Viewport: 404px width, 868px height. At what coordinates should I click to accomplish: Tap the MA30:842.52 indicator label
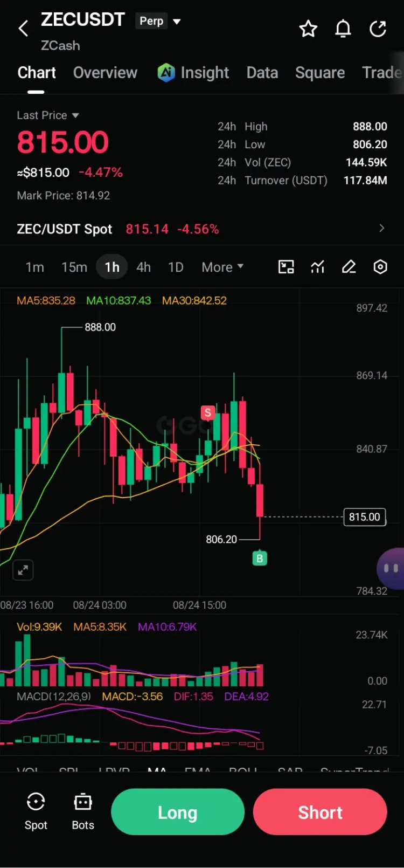click(194, 300)
